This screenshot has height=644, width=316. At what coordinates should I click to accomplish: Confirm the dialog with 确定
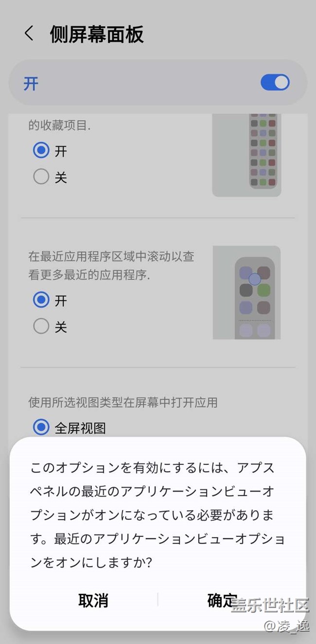point(222,600)
